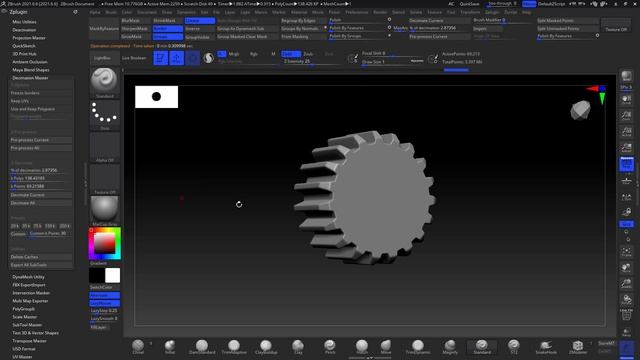640x360 pixels.
Task: Select the DamStandard brush
Action: pyautogui.click(x=202, y=347)
